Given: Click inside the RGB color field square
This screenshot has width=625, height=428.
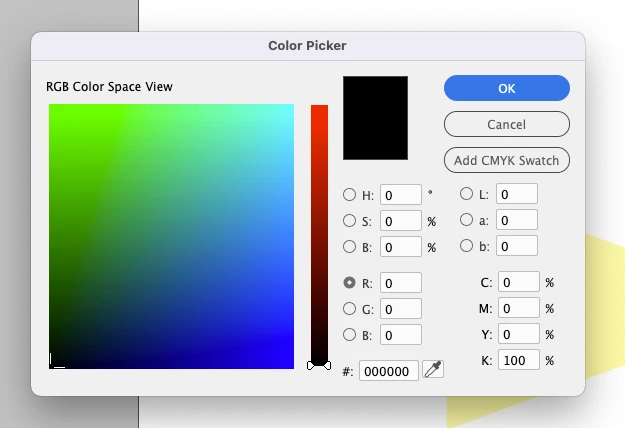Looking at the screenshot, I should 171,236.
